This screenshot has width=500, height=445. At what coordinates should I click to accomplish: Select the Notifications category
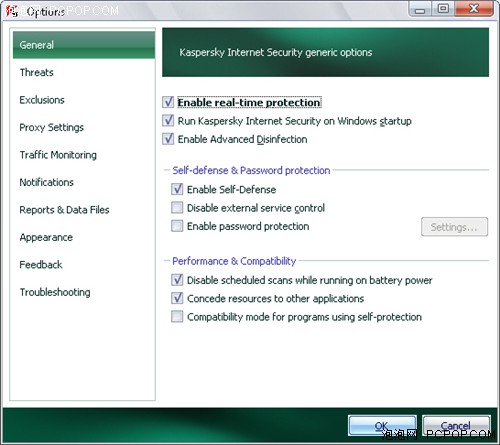click(x=47, y=182)
